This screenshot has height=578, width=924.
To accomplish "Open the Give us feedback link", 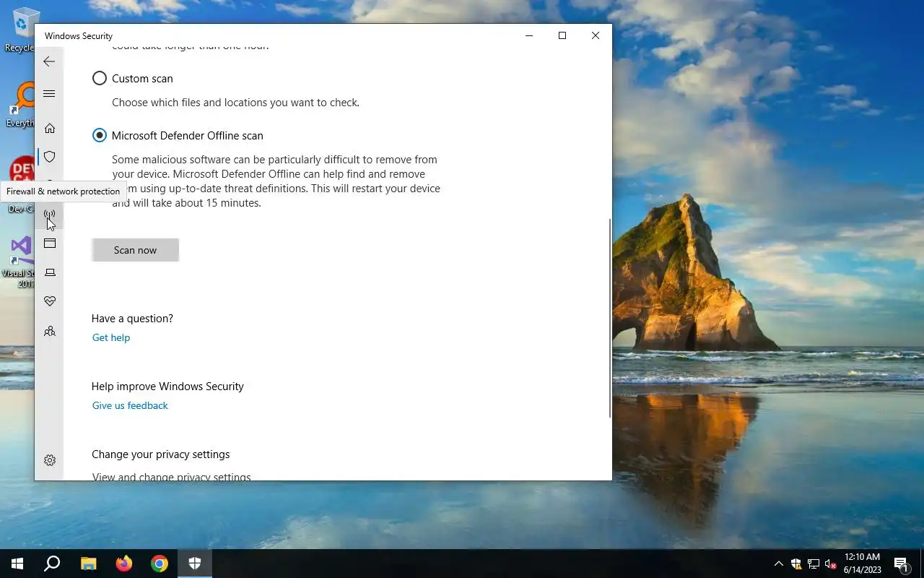I will coord(130,405).
